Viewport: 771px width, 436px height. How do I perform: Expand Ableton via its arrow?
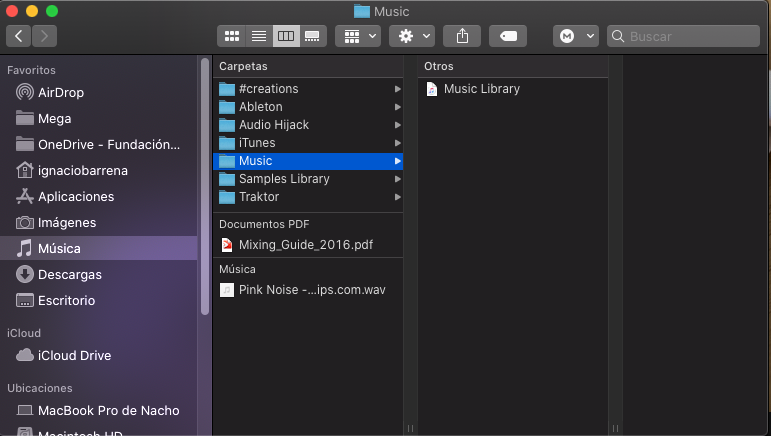pos(397,107)
